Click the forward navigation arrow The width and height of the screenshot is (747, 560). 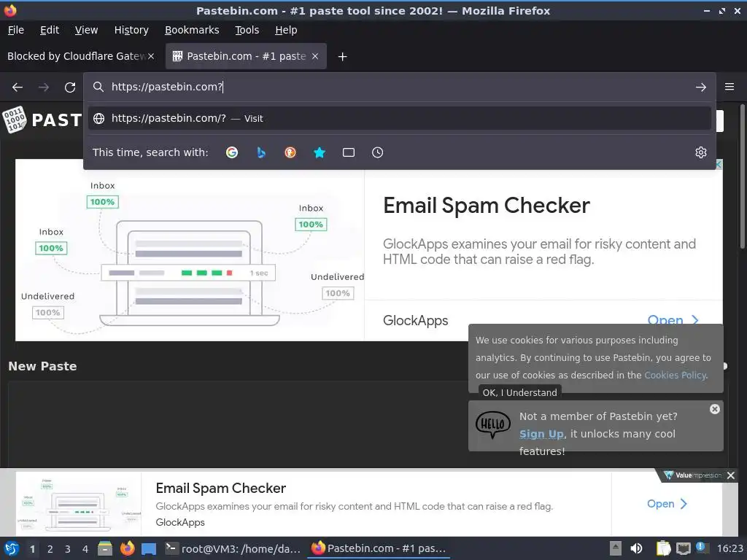(43, 87)
